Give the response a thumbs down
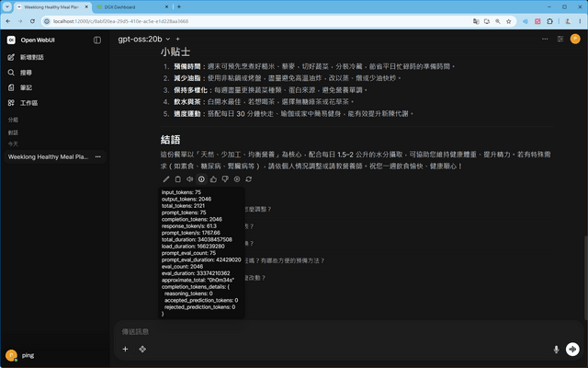This screenshot has width=588, height=368. (x=225, y=179)
